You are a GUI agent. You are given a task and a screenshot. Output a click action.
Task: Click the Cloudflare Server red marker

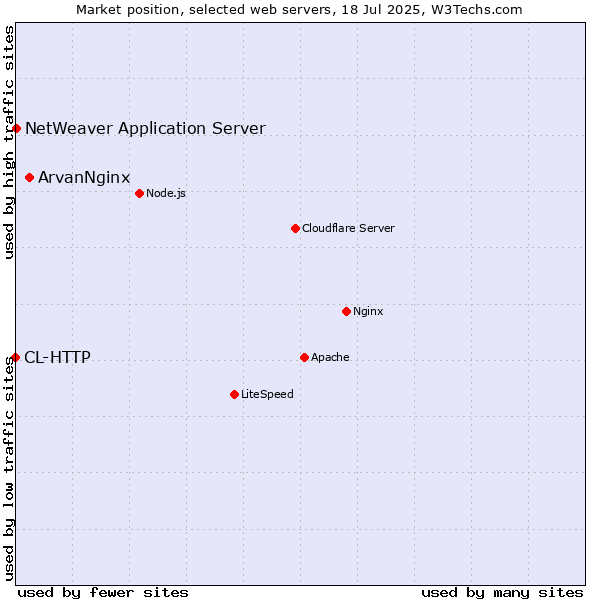[295, 228]
